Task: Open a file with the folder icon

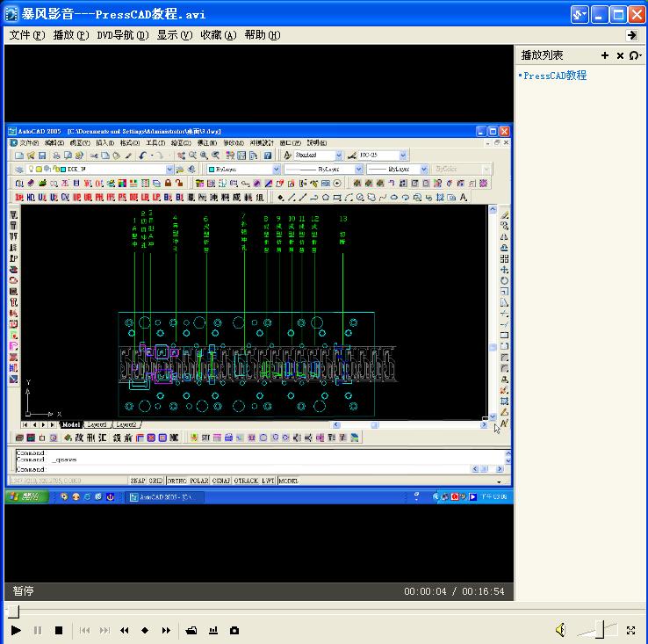Action: pos(191,630)
